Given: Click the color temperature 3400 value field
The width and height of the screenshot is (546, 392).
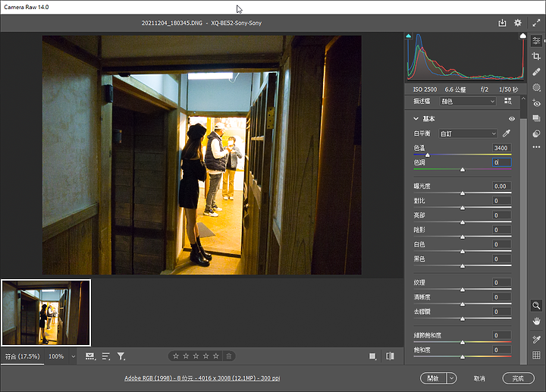Looking at the screenshot, I should click(502, 148).
